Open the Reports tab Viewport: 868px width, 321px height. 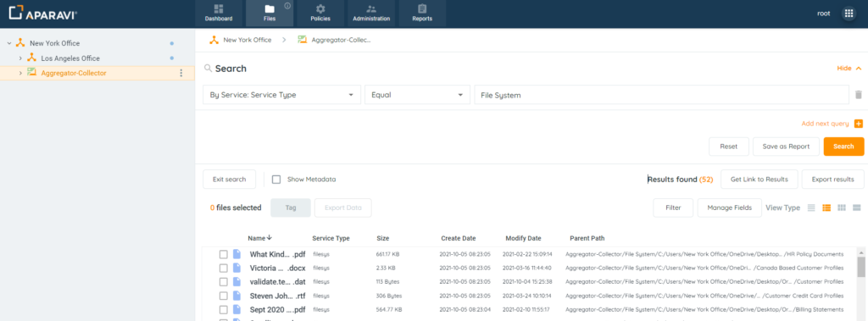tap(422, 14)
